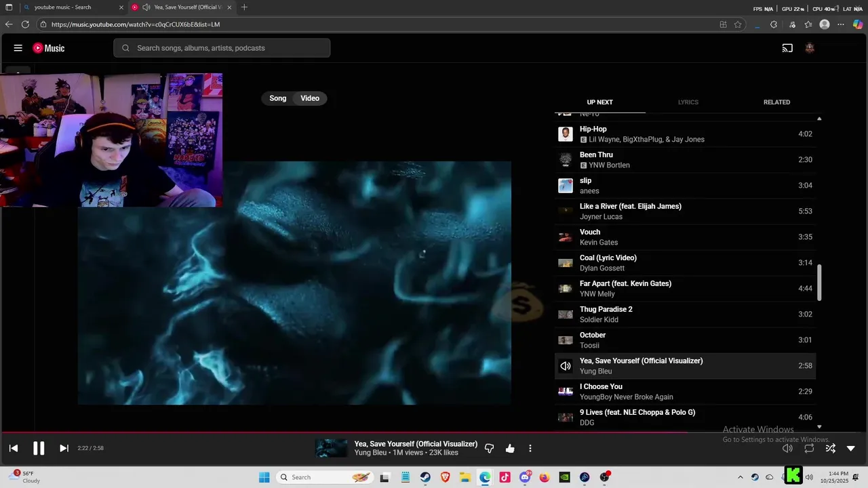Screen dimensions: 868x488
Task: Open the LYRICS tab
Action: tap(688, 102)
